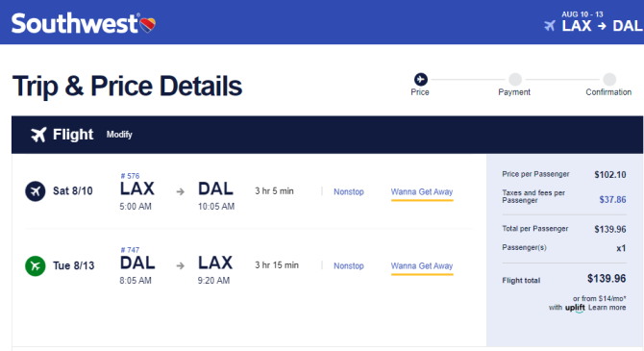Screen dimensions: 644x351
Task: Click flight number # 576
Action: pyautogui.click(x=130, y=176)
